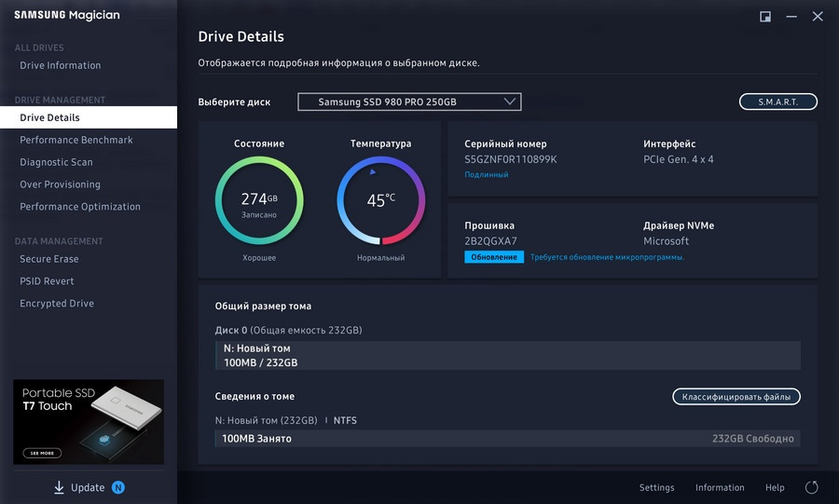Click the blue Обновление firmware button

[x=494, y=257]
